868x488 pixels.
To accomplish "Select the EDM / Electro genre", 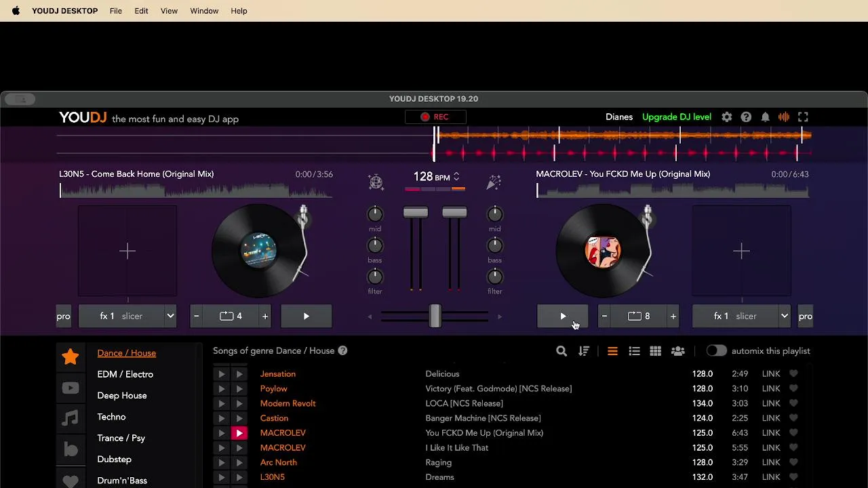I will (125, 374).
